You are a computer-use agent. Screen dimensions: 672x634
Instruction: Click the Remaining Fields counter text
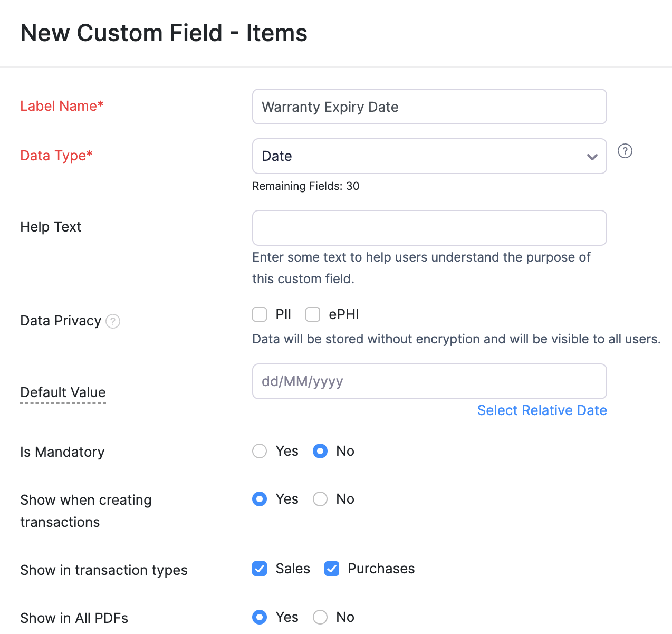(306, 186)
